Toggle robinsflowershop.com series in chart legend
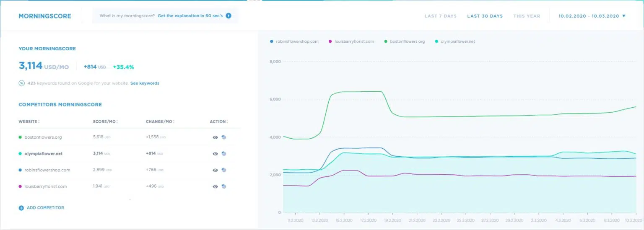 (x=294, y=41)
